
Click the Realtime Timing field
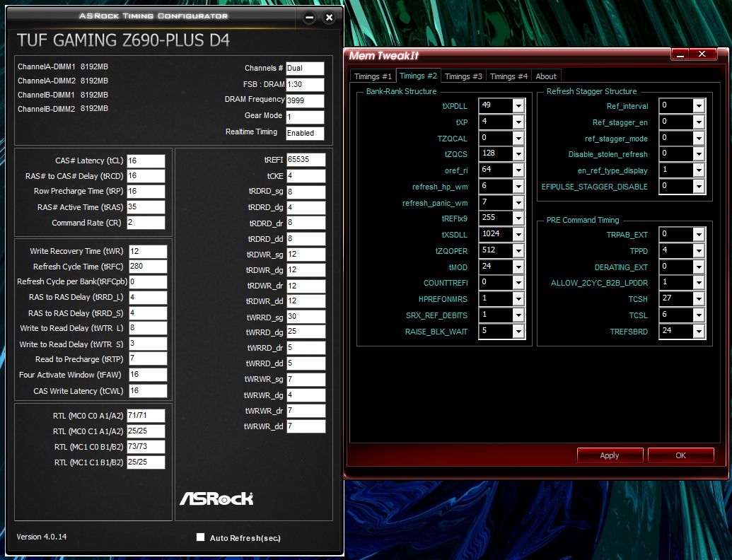(x=305, y=133)
